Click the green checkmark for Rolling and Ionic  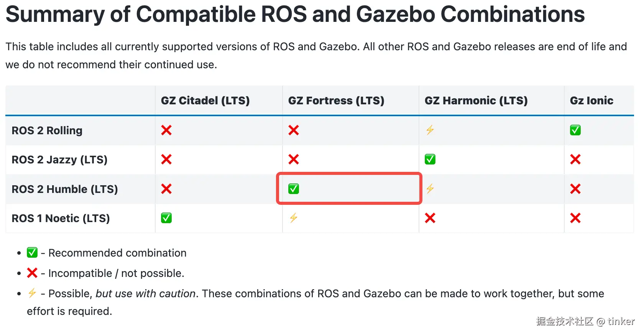coord(575,130)
